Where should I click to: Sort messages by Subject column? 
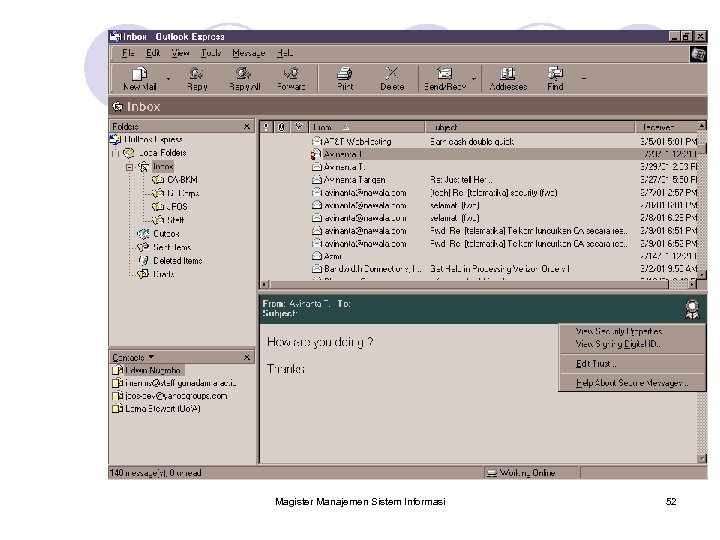529,127
